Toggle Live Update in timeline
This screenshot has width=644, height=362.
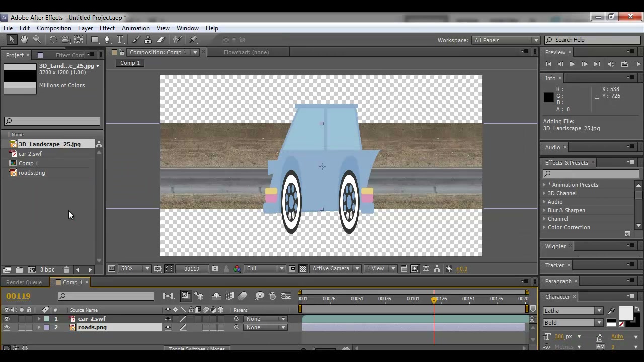pos(186,296)
